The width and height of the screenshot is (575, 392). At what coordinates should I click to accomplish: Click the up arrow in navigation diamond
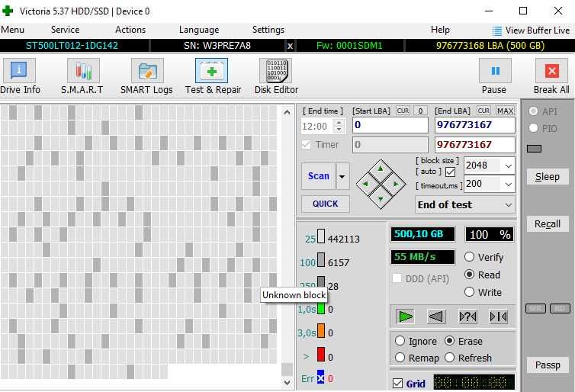[x=381, y=169]
